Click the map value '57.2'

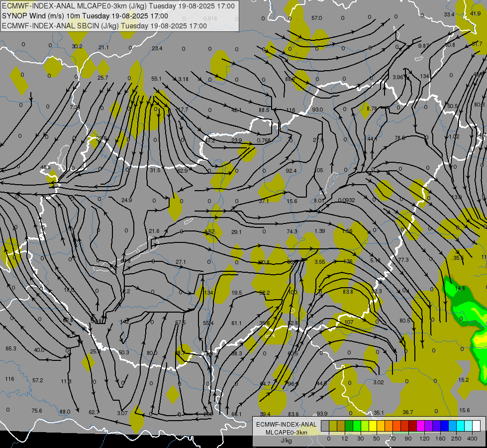(x=38, y=380)
